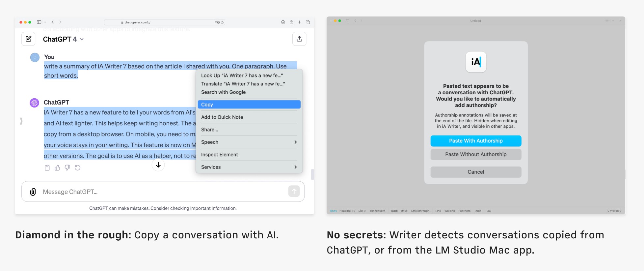The image size is (644, 271).
Task: Focus the chat.openai.com address bar
Action: (x=165, y=22)
